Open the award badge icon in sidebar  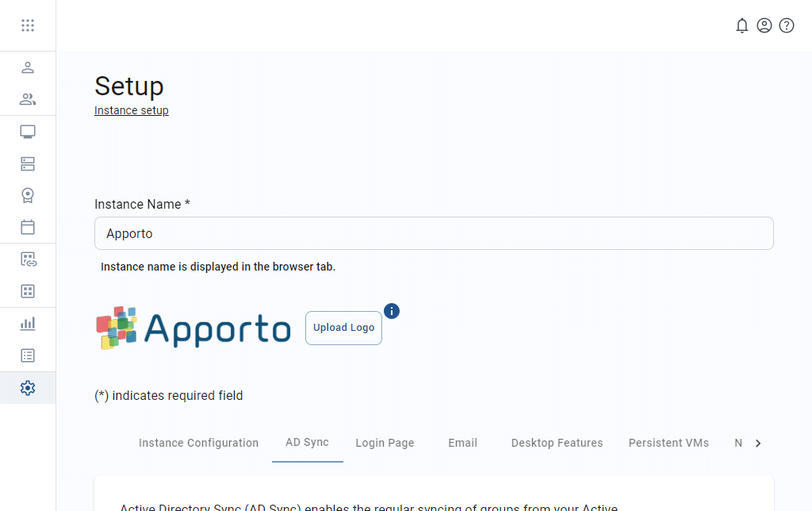[28, 195]
